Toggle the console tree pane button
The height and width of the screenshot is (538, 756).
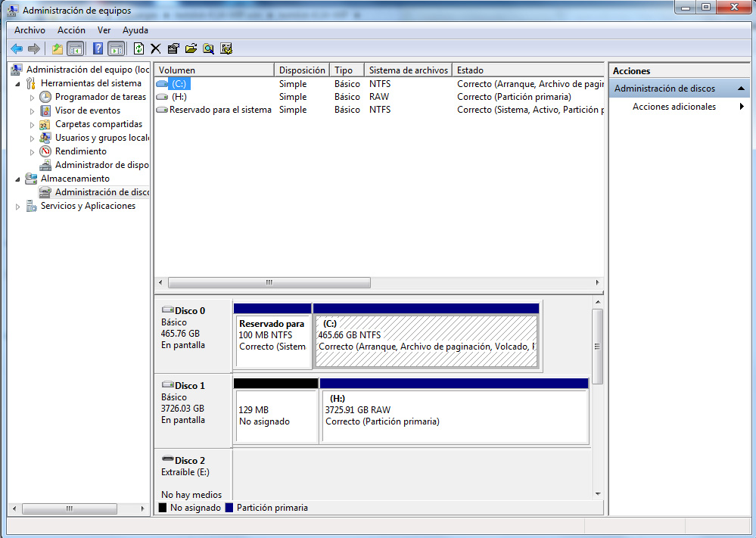(76, 48)
